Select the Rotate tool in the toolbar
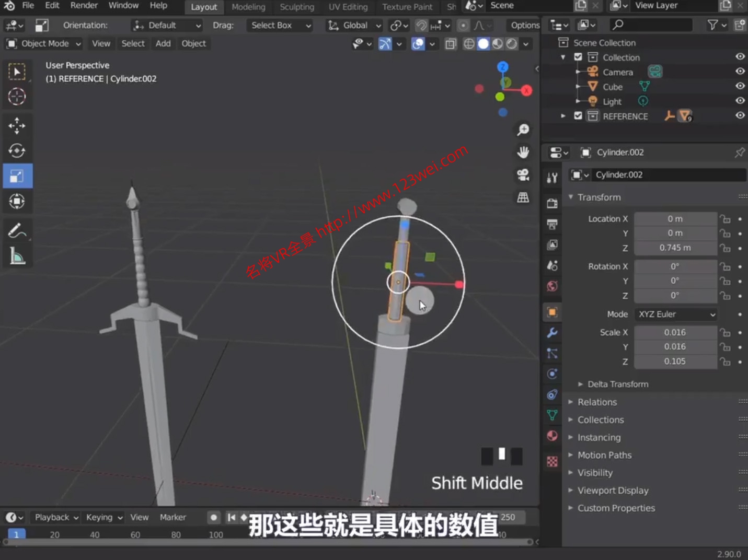Viewport: 748px width, 560px height. 17,150
